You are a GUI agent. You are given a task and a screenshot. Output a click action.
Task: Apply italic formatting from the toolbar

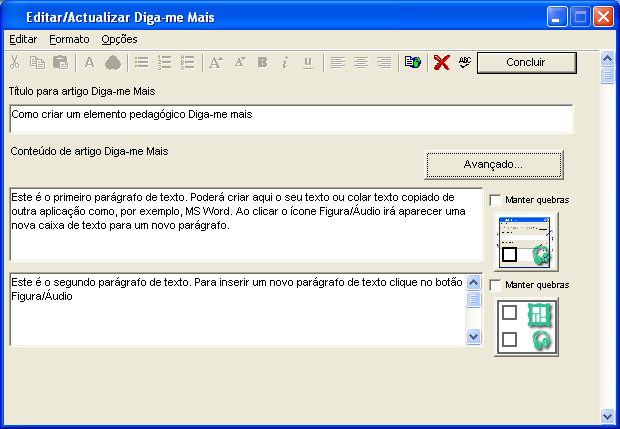[x=285, y=63]
